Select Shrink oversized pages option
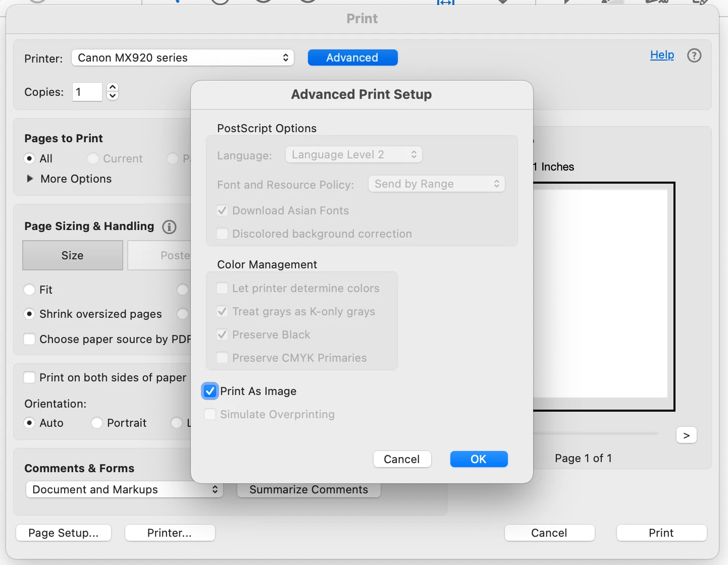The height and width of the screenshot is (565, 728). tap(29, 314)
